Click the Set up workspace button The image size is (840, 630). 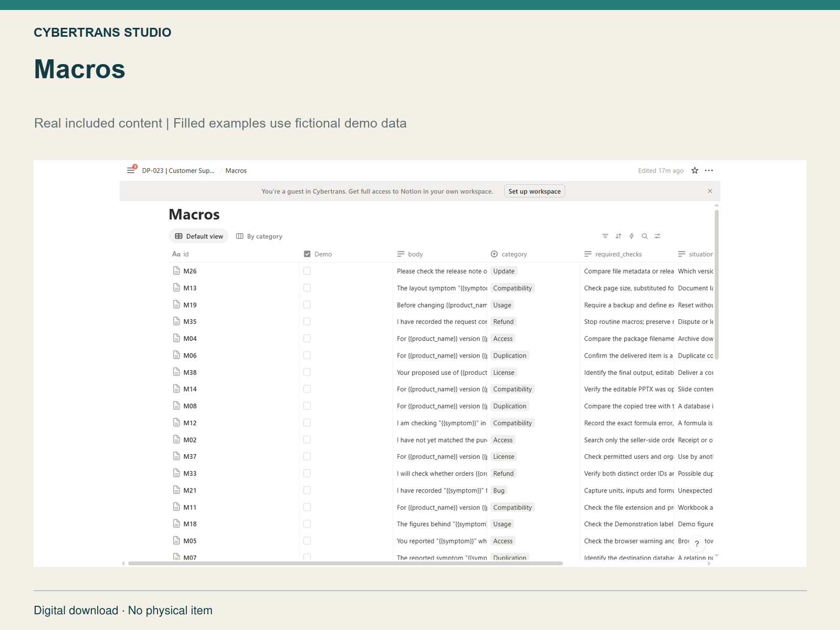[x=534, y=191]
